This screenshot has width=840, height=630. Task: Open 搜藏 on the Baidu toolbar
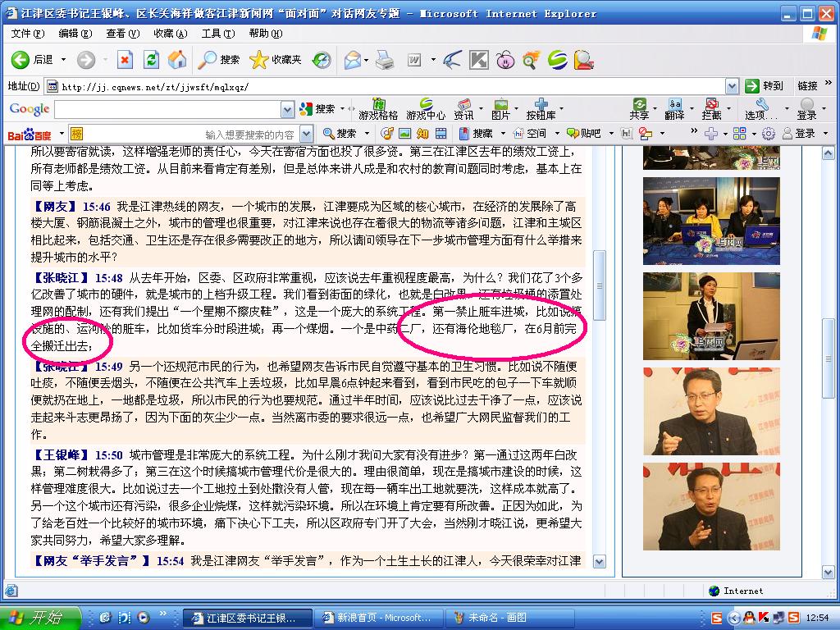coord(476,134)
